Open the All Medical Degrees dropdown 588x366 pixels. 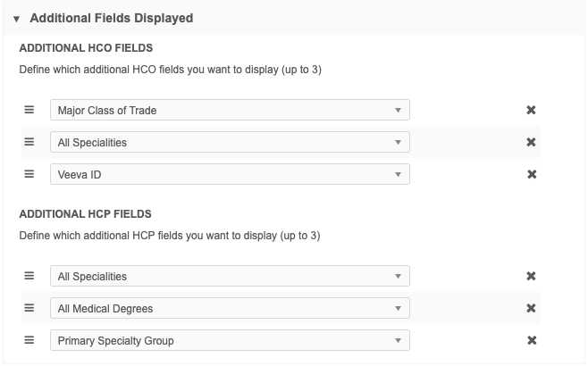tap(230, 308)
